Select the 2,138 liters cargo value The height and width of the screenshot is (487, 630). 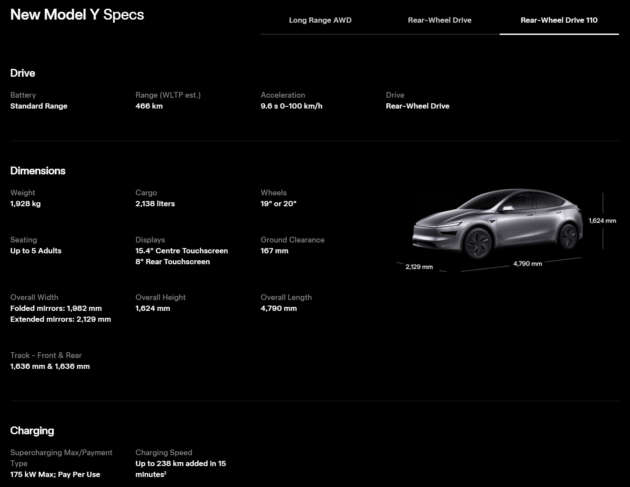(x=155, y=204)
